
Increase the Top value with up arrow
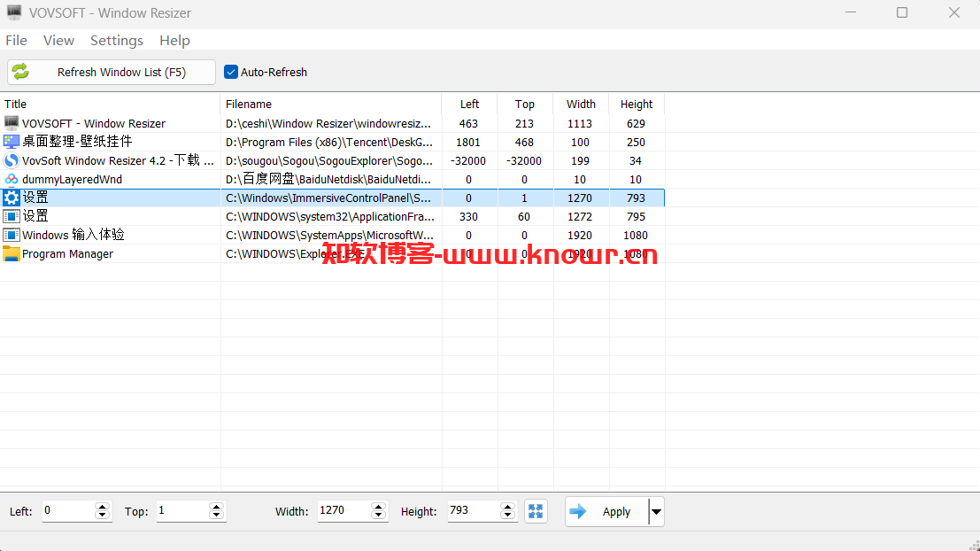(x=216, y=506)
